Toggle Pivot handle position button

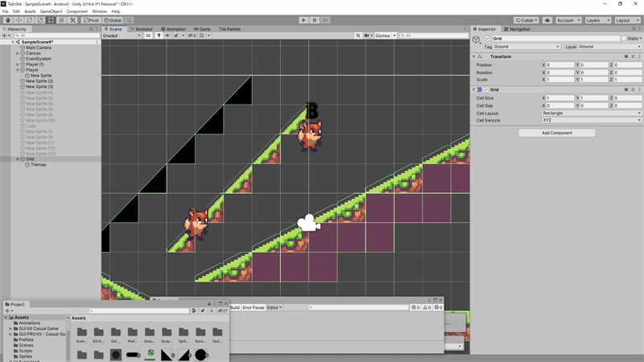click(91, 20)
